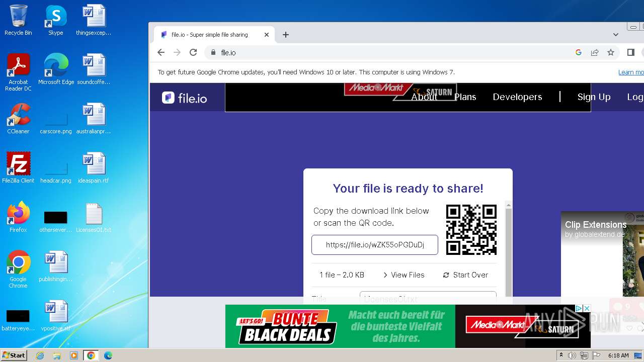This screenshot has width=644, height=362.
Task: Click the upload panel vertical scrollbar
Action: [x=509, y=251]
